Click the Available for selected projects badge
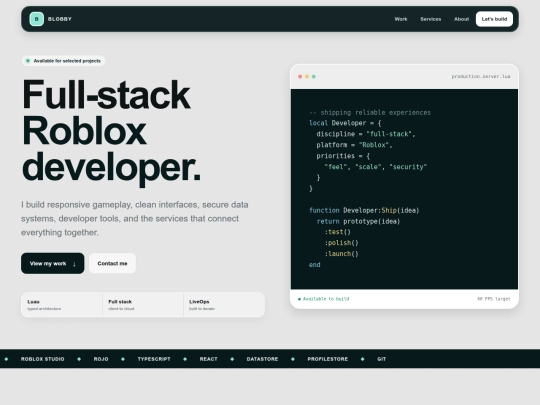This screenshot has height=405, width=540. click(63, 61)
